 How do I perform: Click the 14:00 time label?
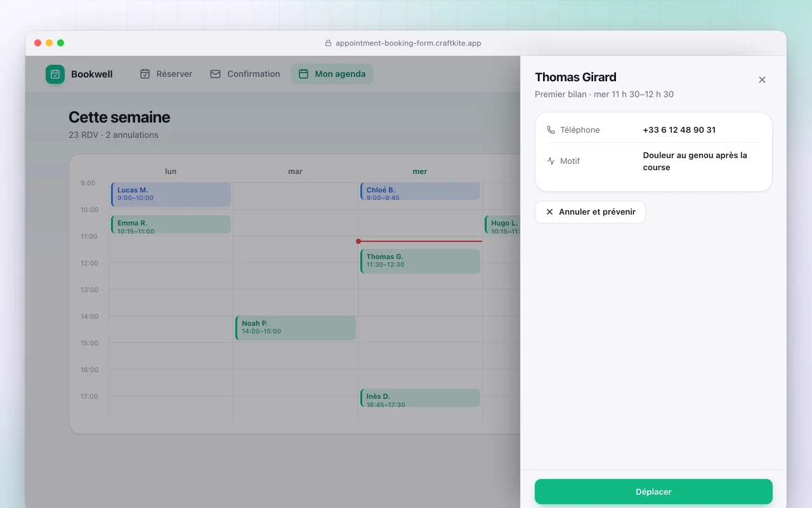[x=89, y=316]
